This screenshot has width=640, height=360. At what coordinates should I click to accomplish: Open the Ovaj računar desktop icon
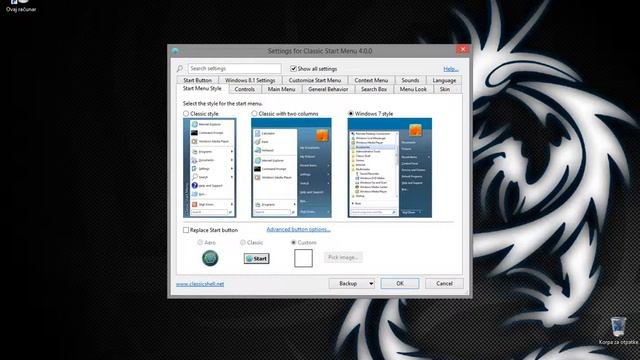coord(21,6)
